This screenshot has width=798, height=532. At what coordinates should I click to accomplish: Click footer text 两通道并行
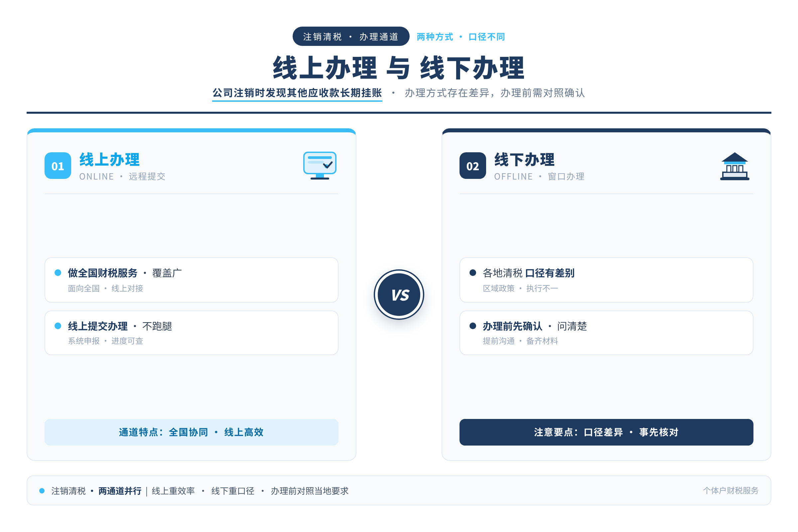120,491
